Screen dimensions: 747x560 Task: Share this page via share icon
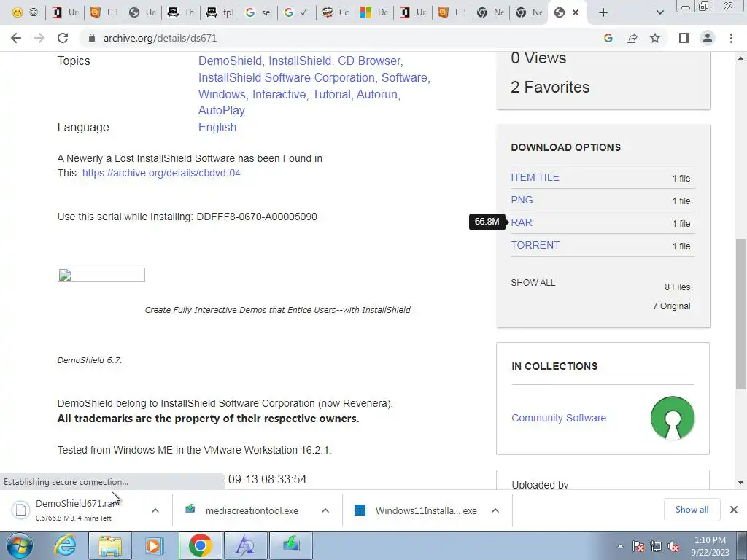point(632,38)
